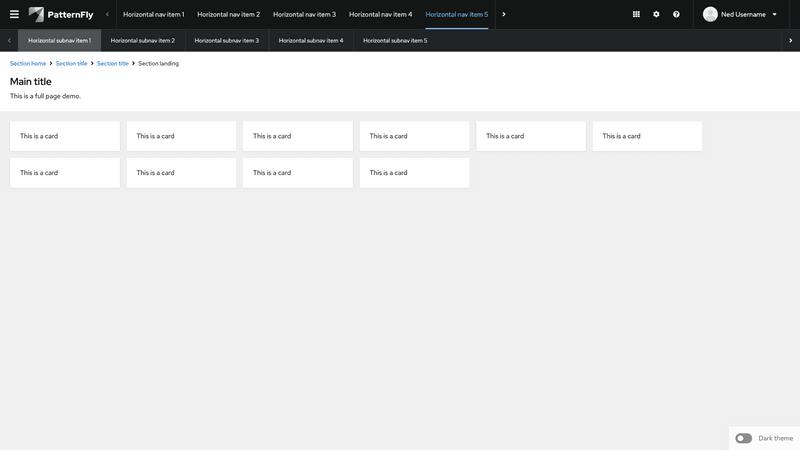Open the hamburger navigation menu
This screenshot has height=450, width=800.
click(14, 14)
